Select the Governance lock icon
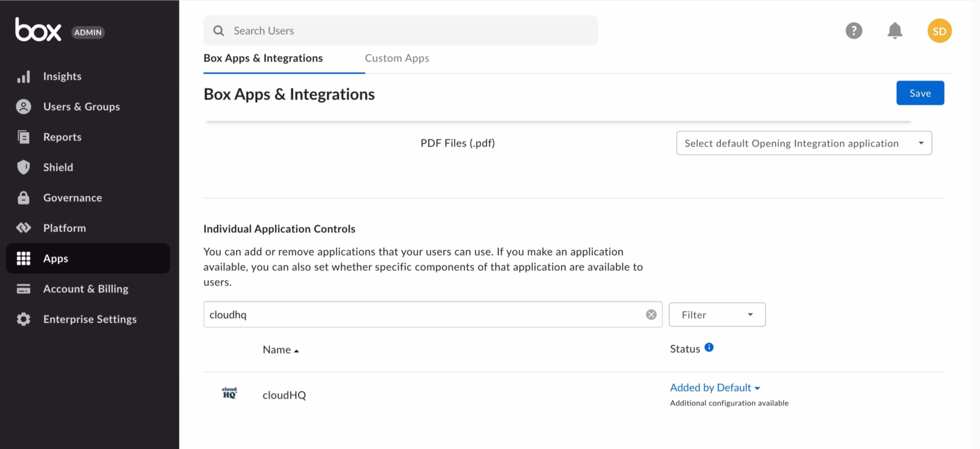The width and height of the screenshot is (980, 449). coord(23,198)
